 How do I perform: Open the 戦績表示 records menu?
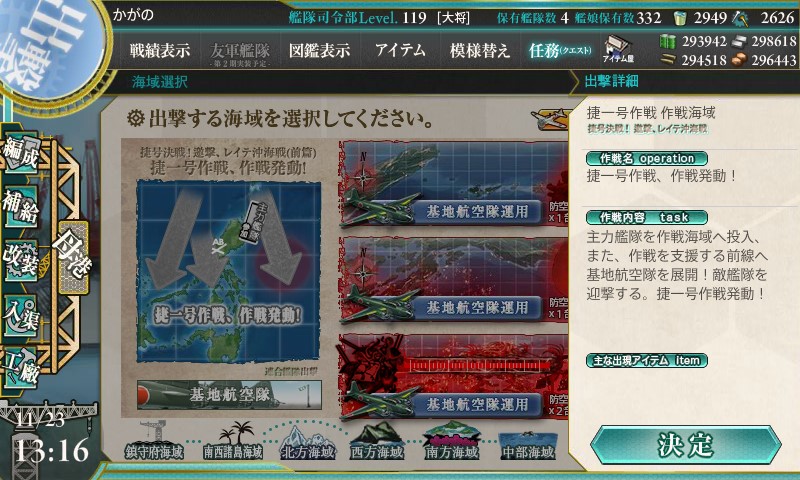pos(160,50)
